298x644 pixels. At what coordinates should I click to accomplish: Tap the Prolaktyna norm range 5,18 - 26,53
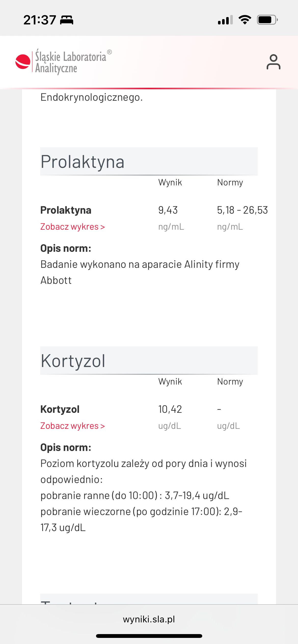(x=242, y=210)
